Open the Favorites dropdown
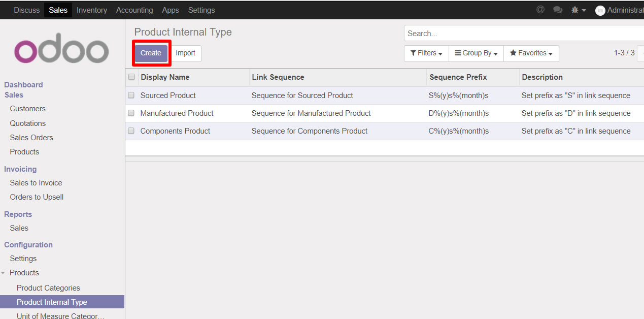 (531, 53)
